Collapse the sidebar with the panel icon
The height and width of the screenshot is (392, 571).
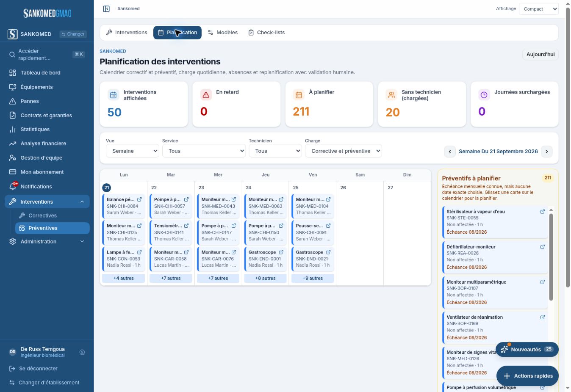(106, 8)
